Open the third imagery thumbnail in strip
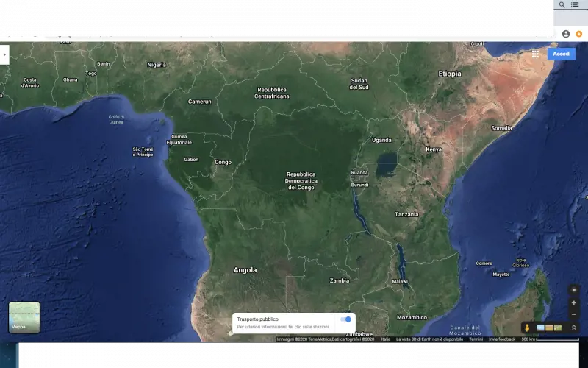Screen dimensions: 588x368 [x=558, y=328]
